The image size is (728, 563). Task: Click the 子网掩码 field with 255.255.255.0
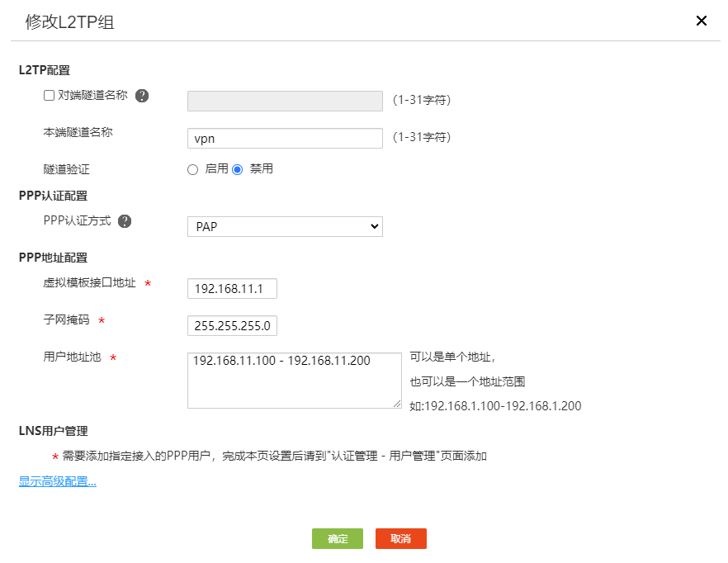(232, 326)
